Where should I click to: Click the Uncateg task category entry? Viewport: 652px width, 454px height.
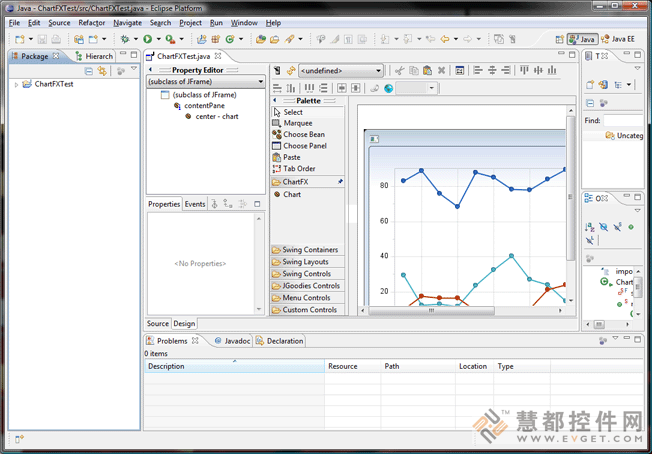pos(625,136)
